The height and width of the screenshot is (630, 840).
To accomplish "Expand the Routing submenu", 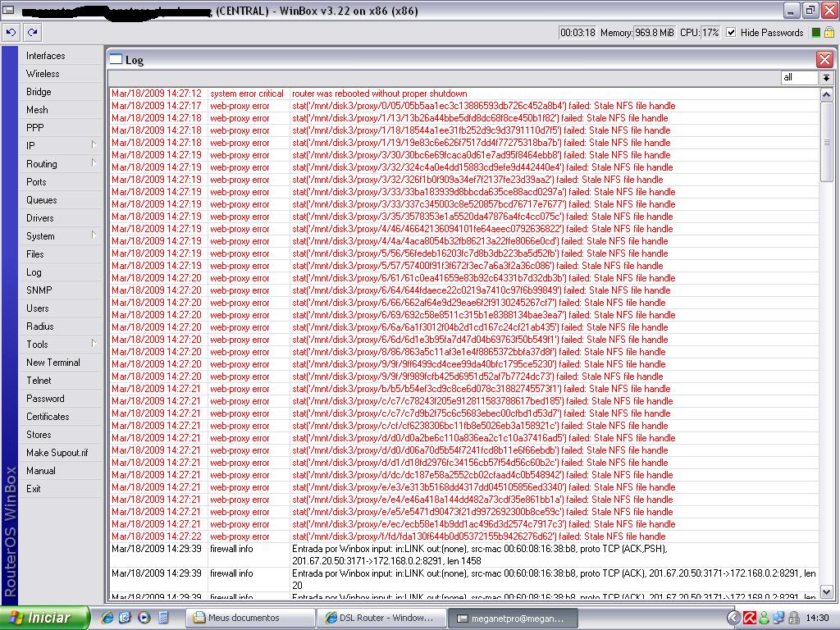I will tap(94, 163).
